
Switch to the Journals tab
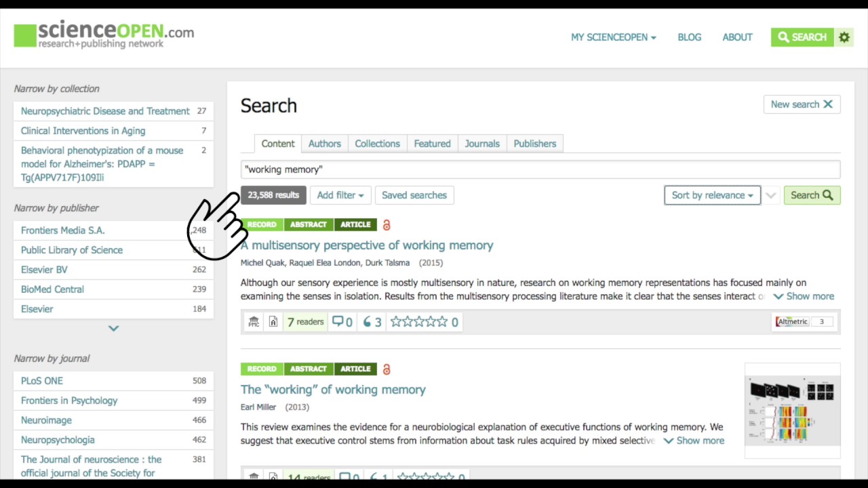tap(482, 144)
